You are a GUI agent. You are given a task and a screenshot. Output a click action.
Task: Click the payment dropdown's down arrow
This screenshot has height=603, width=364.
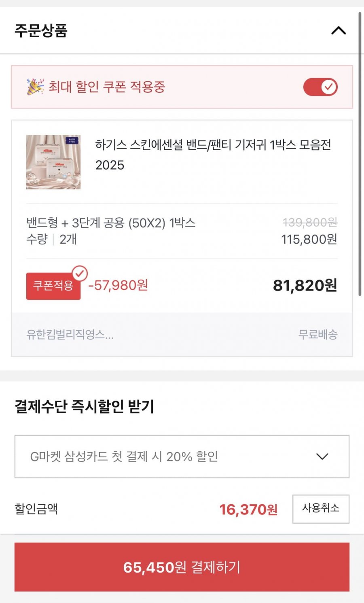322,456
